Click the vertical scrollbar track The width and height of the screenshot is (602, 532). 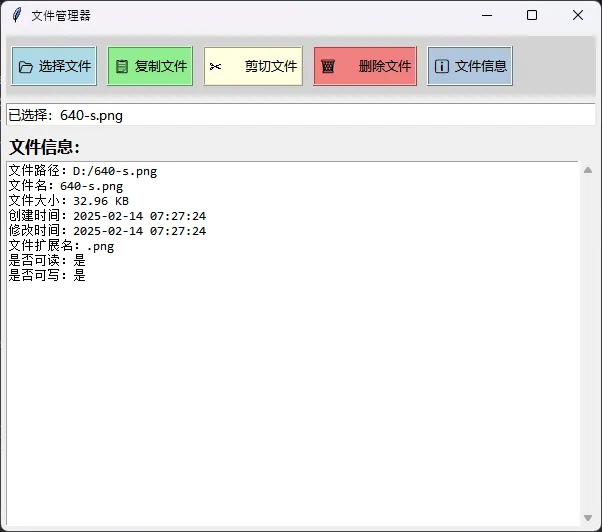[587, 340]
